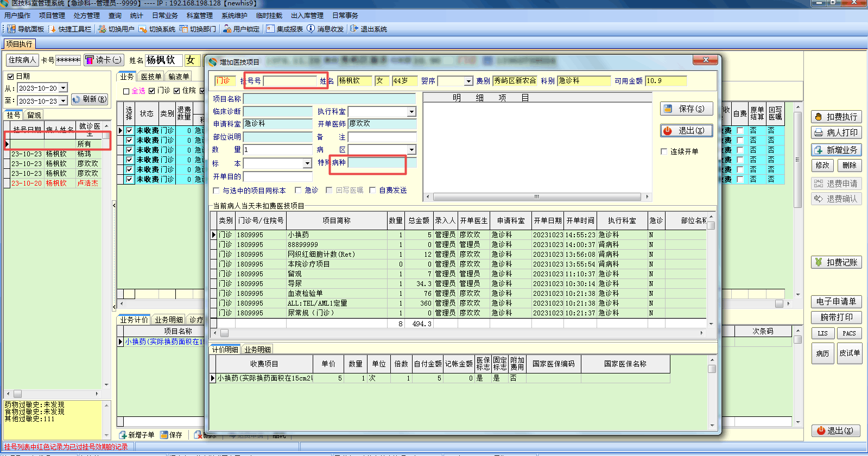The width and height of the screenshot is (868, 456).
Task: Click the 刷新 refresh button
Action: [x=90, y=99]
